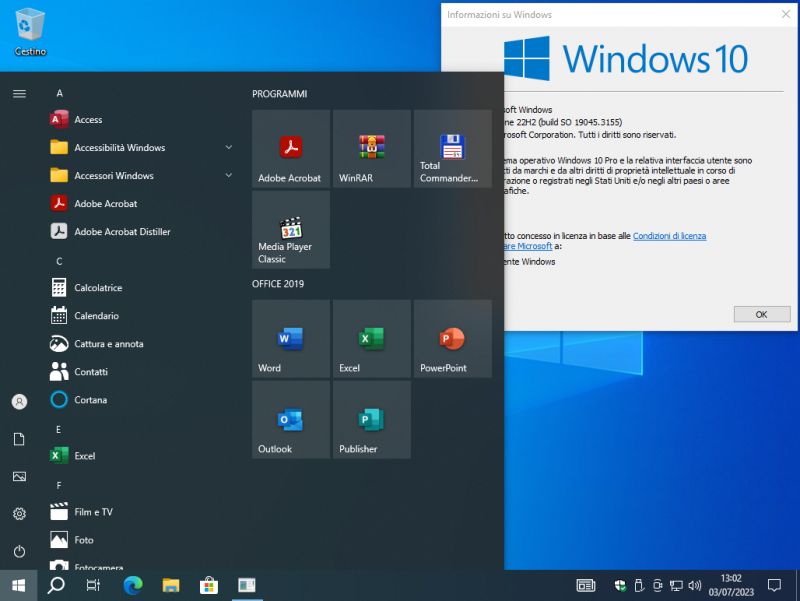Screen dimensions: 800x601
Task: Jump to letter A section header
Action: (60, 93)
